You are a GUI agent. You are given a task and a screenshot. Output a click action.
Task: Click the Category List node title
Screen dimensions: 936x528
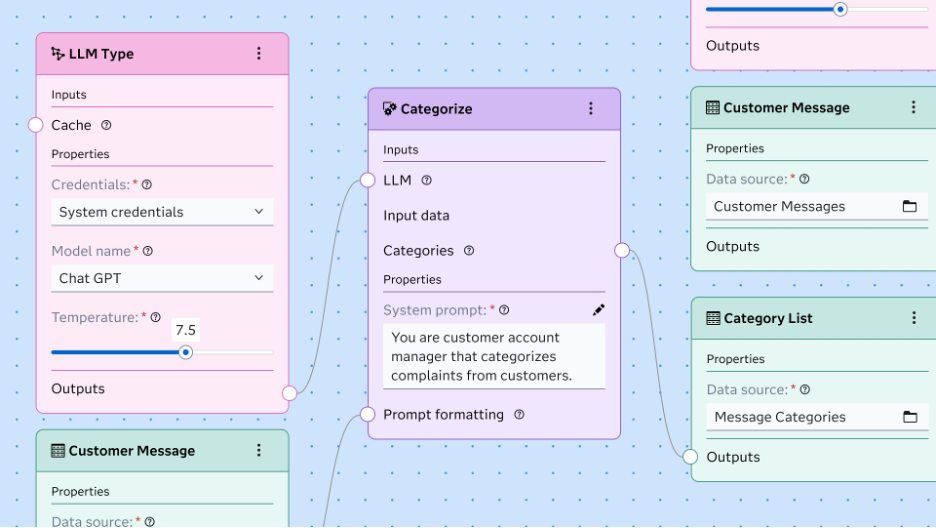[768, 318]
